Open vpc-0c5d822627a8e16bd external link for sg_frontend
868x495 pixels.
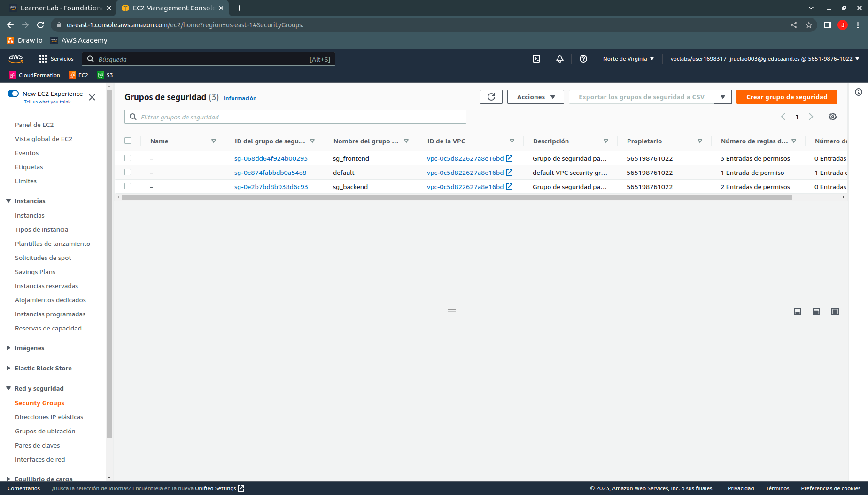click(509, 158)
